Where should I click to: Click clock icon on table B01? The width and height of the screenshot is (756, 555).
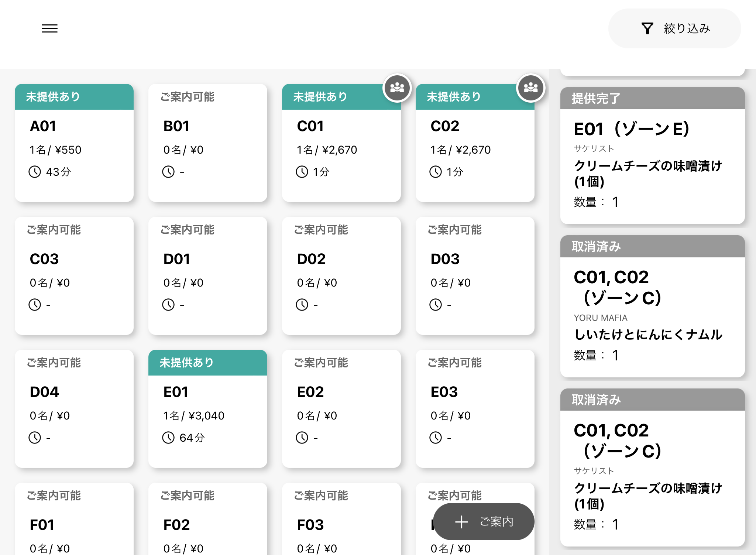tap(168, 172)
